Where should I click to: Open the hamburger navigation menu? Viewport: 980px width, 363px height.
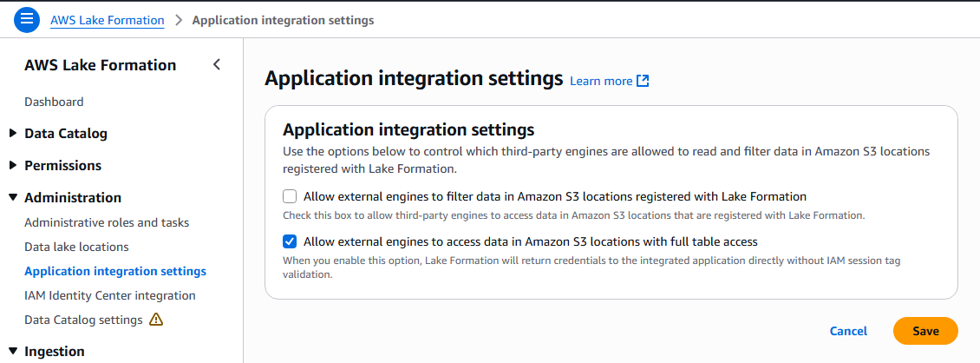[x=27, y=20]
